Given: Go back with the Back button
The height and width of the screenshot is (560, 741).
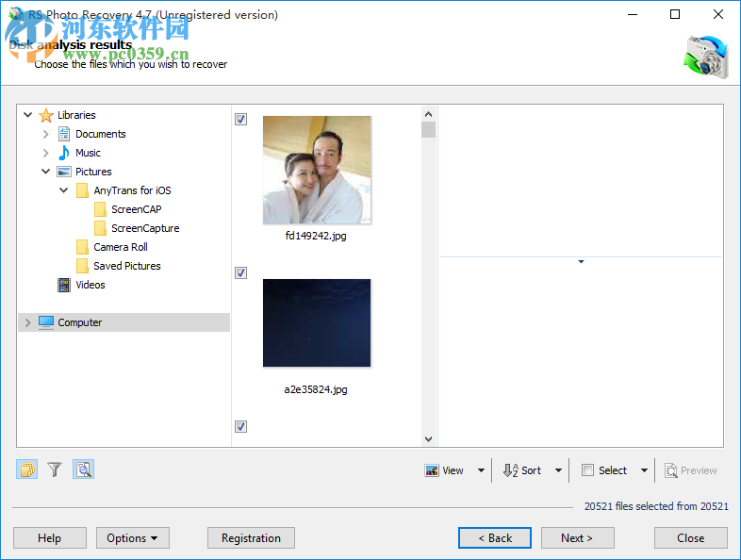Looking at the screenshot, I should [x=495, y=537].
